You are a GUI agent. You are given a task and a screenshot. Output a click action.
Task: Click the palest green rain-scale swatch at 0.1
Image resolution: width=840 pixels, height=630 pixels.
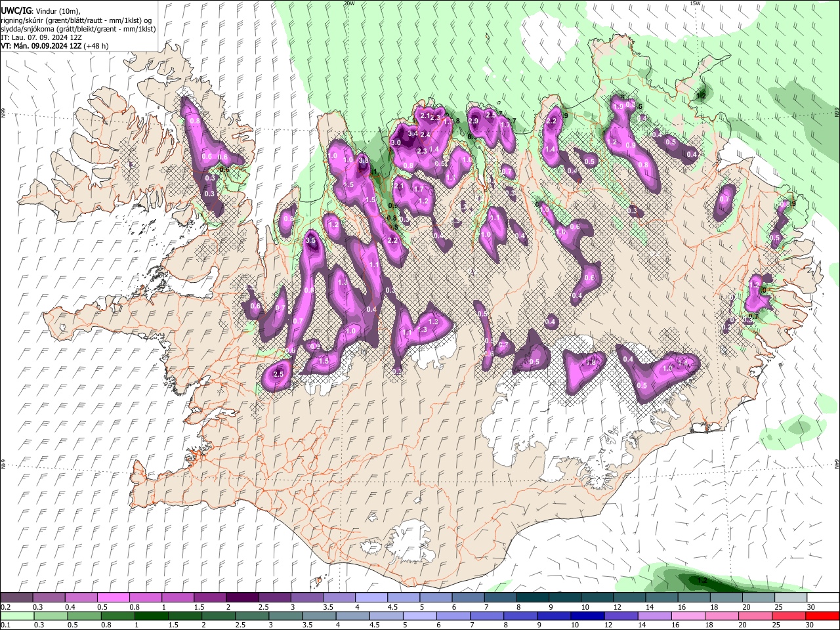coord(16,616)
